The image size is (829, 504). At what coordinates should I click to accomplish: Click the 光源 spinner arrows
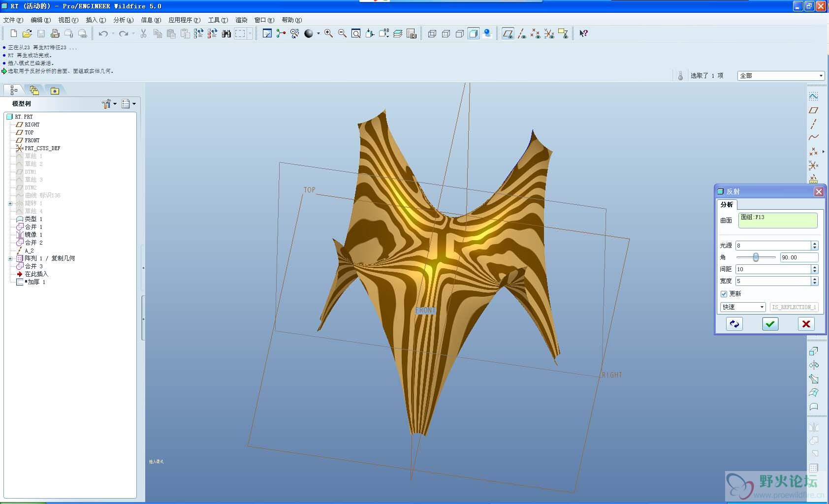[815, 245]
